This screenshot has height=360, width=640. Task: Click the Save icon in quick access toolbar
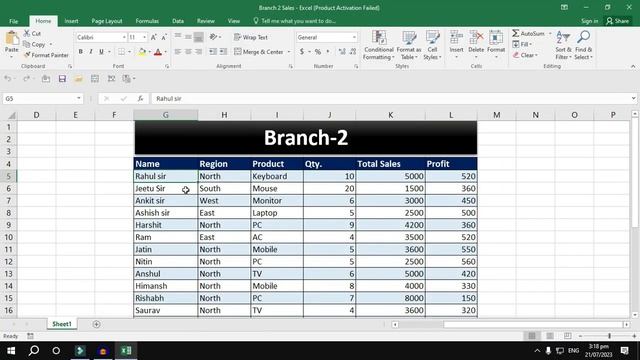click(62, 78)
